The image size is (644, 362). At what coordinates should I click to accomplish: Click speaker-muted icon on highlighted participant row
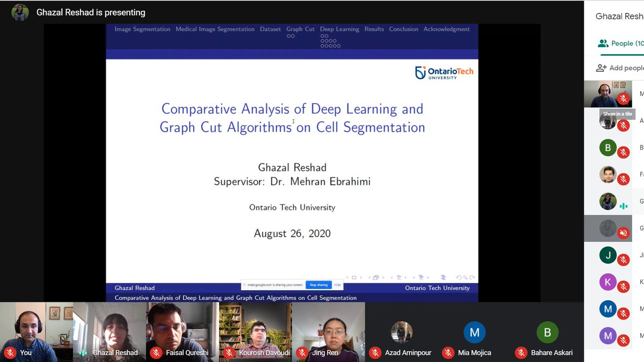pyautogui.click(x=623, y=233)
